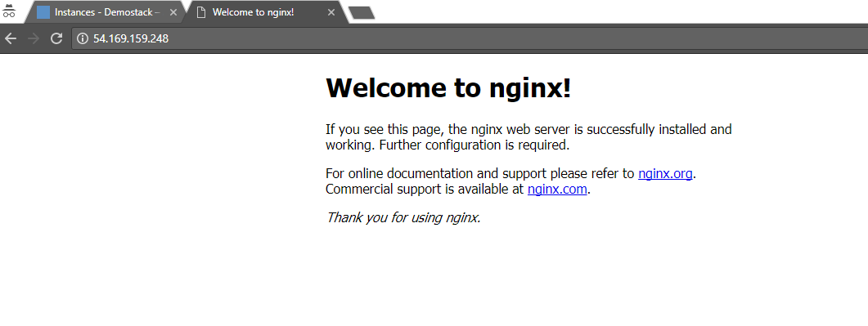Click the nginx tab page icon
Screen dimensions: 868x326
(x=201, y=12)
